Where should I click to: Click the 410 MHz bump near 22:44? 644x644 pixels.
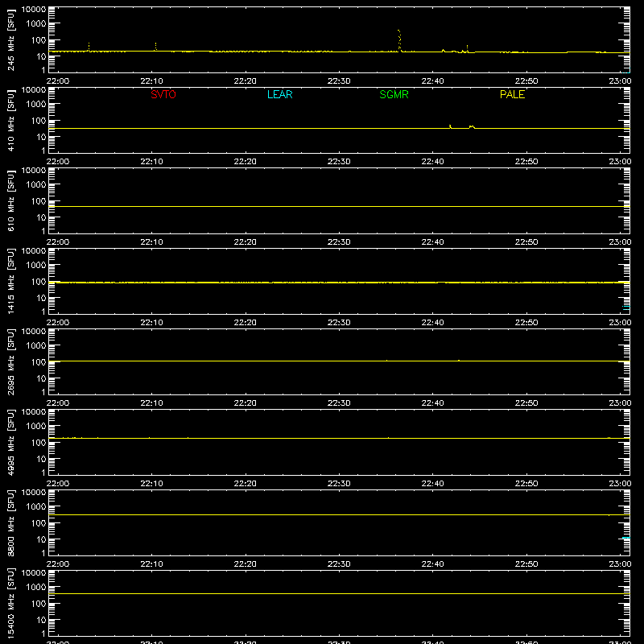[x=472, y=127]
